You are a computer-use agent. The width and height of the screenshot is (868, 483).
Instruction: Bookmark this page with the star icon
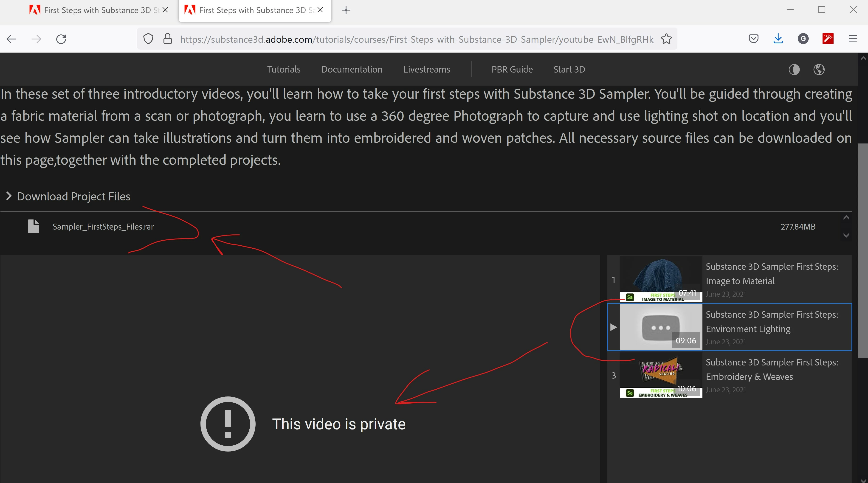[x=666, y=39]
